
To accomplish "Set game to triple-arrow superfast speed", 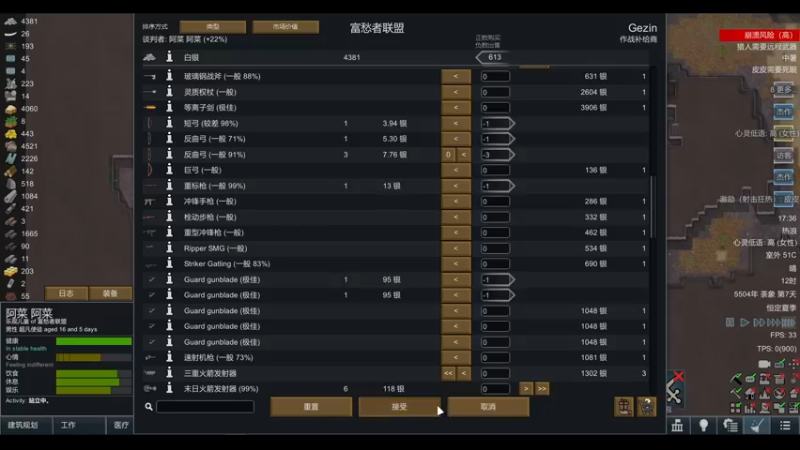I will tap(774, 322).
